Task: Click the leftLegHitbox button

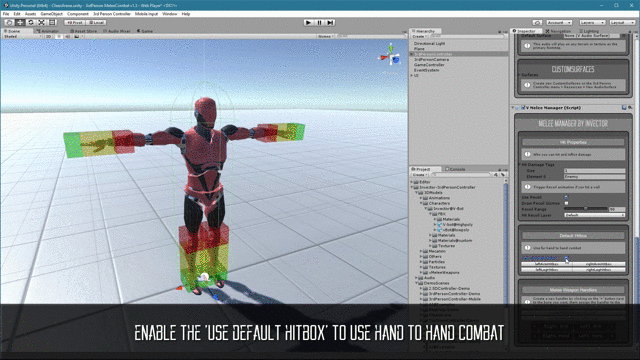Action: point(547,269)
